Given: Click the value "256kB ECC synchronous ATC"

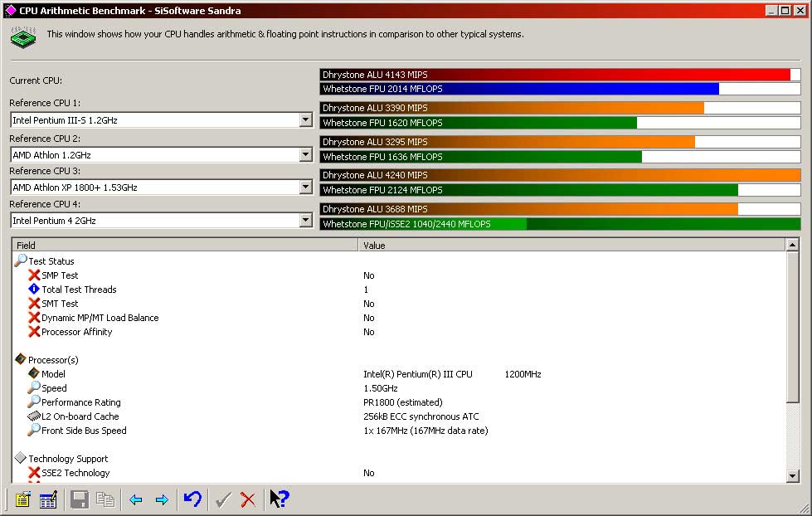Looking at the screenshot, I should 421,416.
